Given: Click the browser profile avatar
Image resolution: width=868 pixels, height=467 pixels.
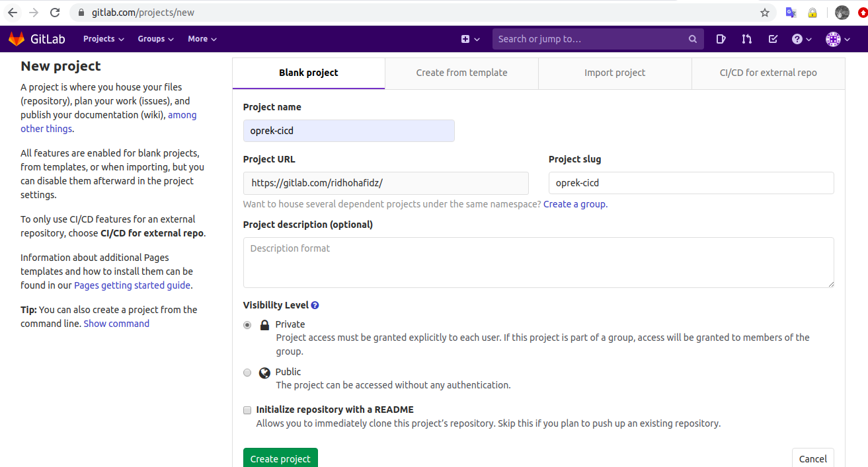Looking at the screenshot, I should click(x=842, y=12).
